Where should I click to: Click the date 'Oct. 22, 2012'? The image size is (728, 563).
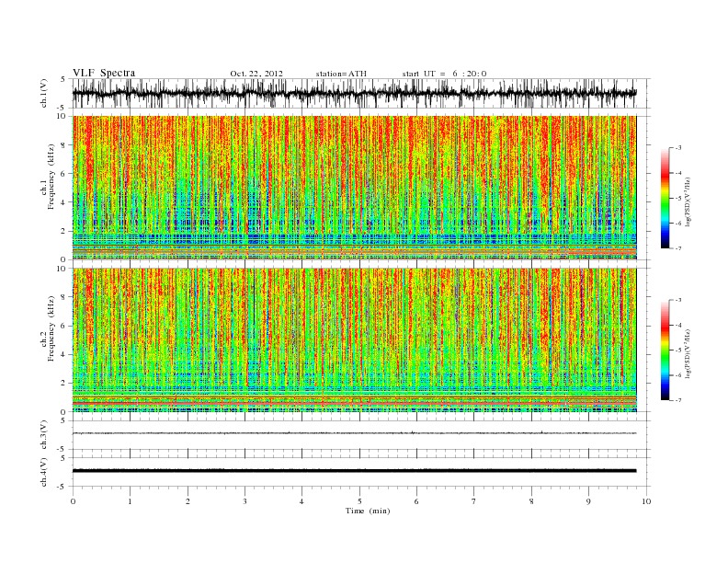pyautogui.click(x=256, y=74)
